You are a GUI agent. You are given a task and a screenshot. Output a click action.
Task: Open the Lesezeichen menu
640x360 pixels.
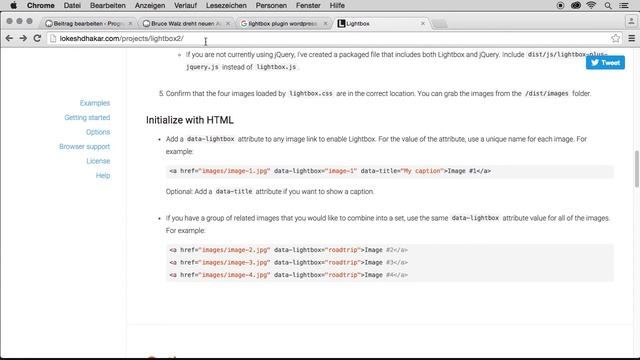click(x=226, y=5)
